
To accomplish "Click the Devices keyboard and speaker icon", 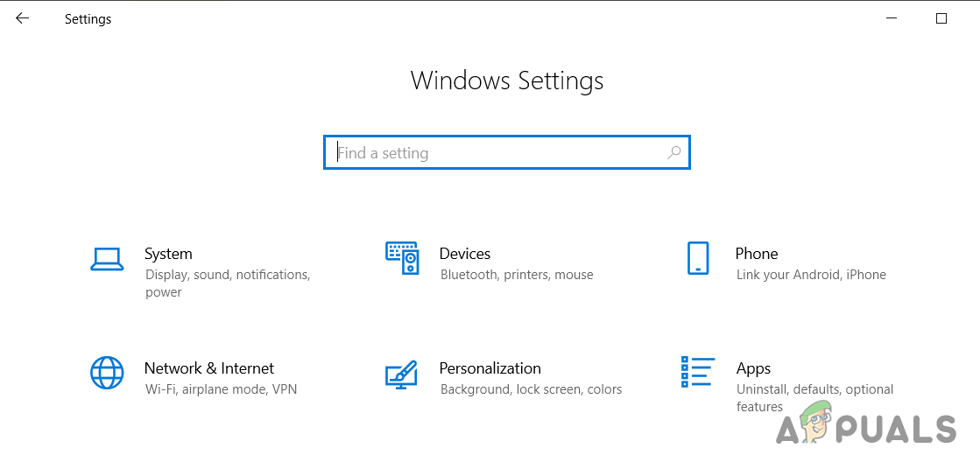I will pyautogui.click(x=402, y=259).
